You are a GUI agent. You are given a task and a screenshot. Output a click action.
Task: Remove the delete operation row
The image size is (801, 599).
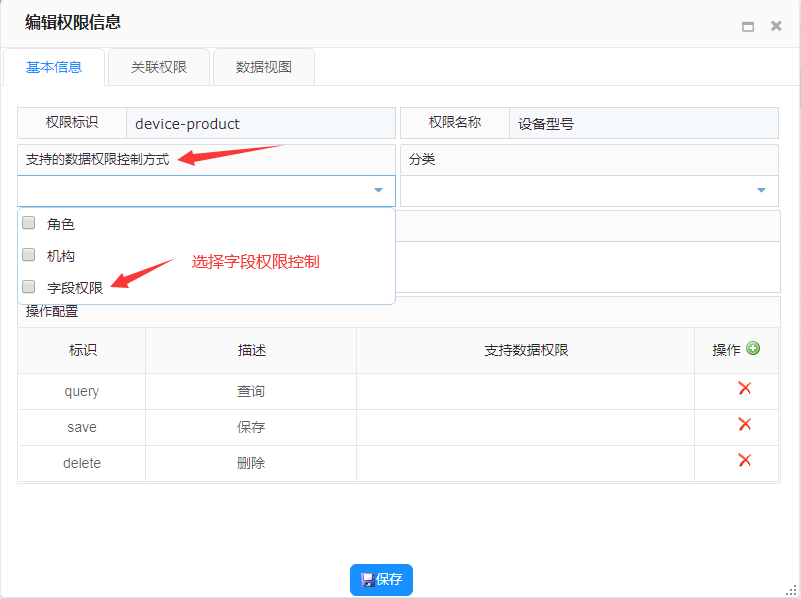click(x=745, y=460)
